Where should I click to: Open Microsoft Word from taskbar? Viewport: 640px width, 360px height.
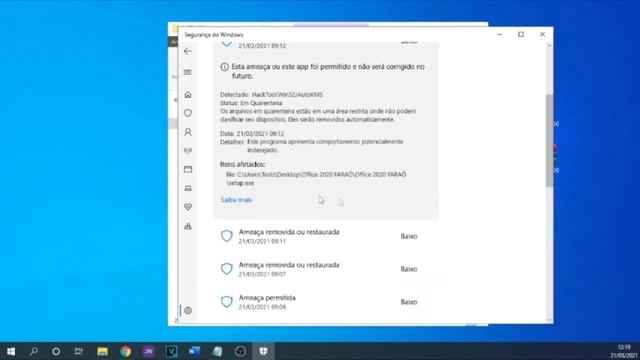point(194,351)
